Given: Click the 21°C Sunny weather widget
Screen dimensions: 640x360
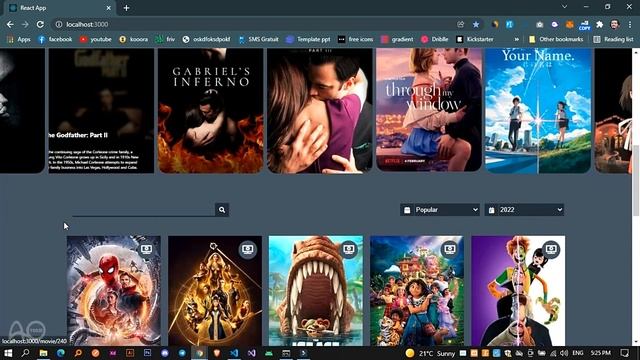Looking at the screenshot, I should click(x=430, y=353).
